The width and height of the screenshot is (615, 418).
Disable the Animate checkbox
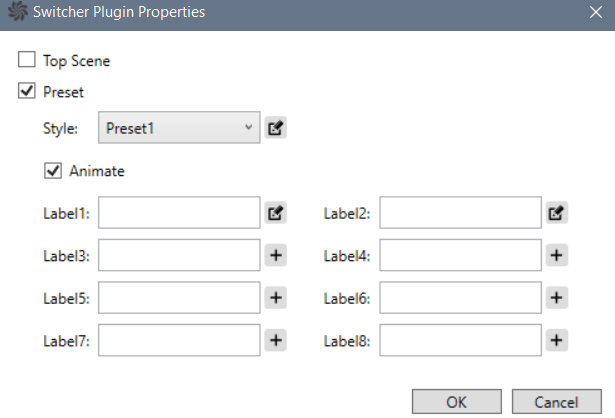click(x=53, y=171)
